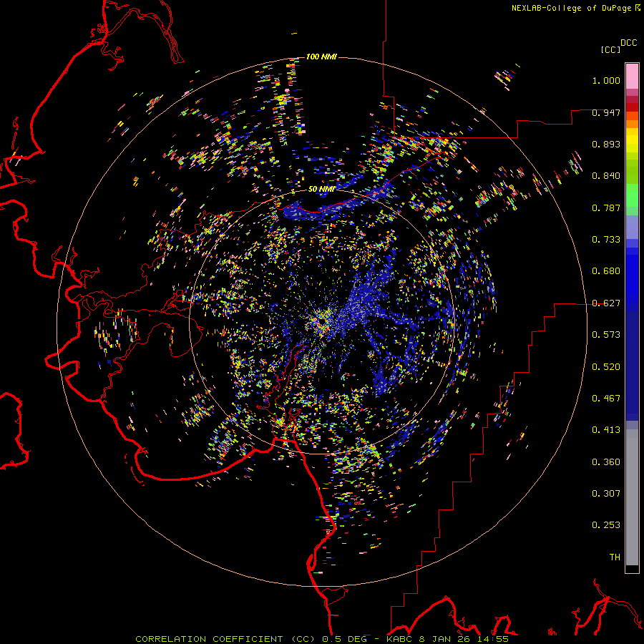644x644 pixels.
Task: Click the 0.893 scale value
Action: 606,144
